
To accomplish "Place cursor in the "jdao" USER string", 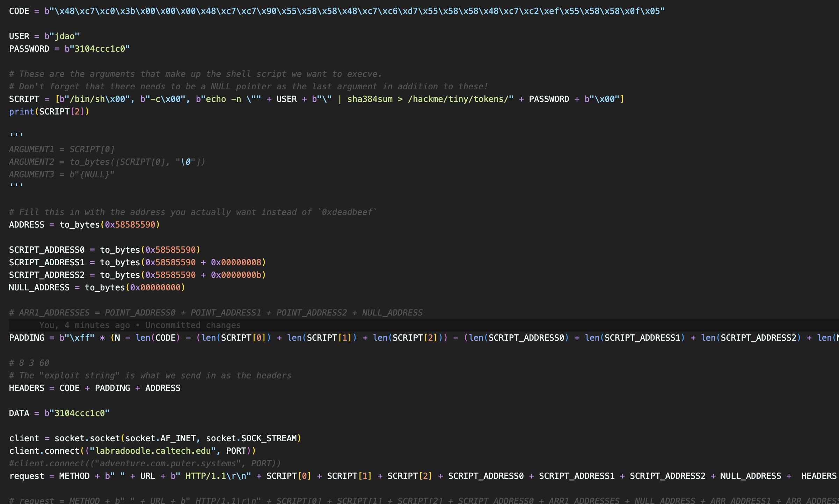I will 64,36.
